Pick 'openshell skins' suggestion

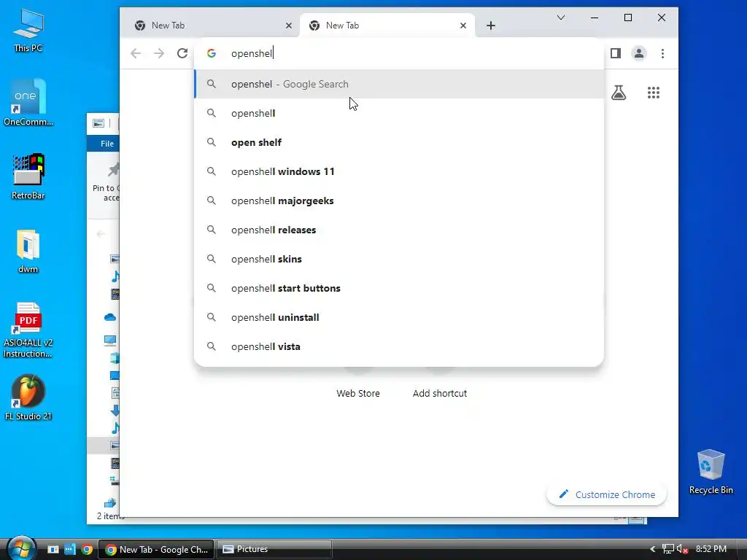(x=399, y=259)
